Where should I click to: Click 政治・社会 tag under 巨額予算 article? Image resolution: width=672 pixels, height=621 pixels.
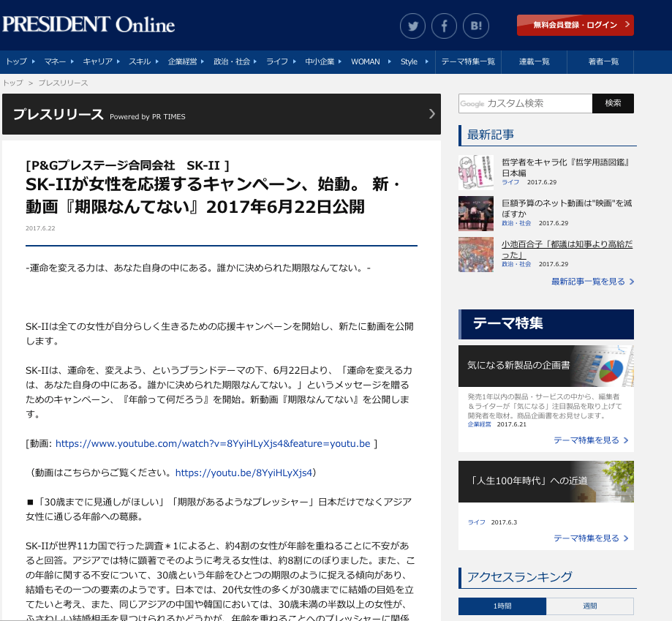[516, 223]
